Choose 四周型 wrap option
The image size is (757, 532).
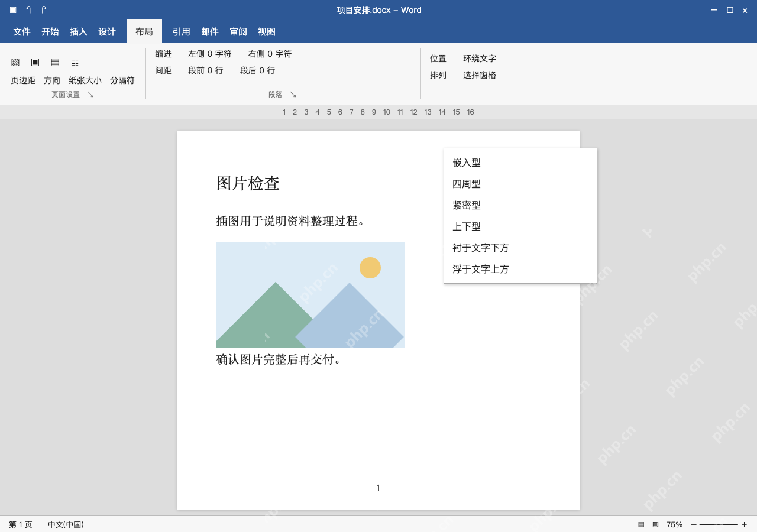click(520, 184)
